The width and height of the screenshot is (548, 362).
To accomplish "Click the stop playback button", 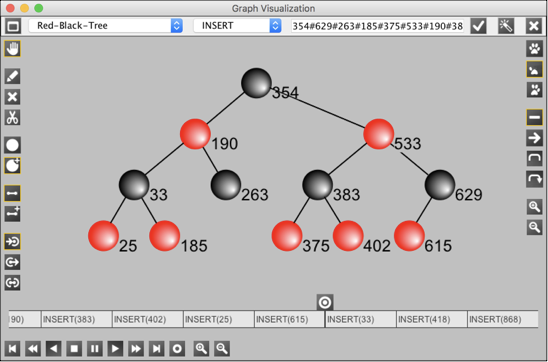I will (74, 348).
